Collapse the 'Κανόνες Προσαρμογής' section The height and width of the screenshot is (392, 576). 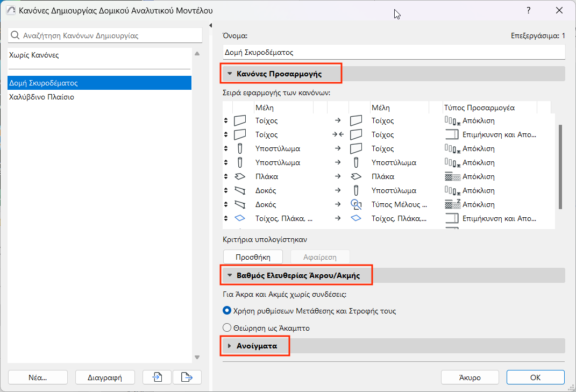point(230,74)
